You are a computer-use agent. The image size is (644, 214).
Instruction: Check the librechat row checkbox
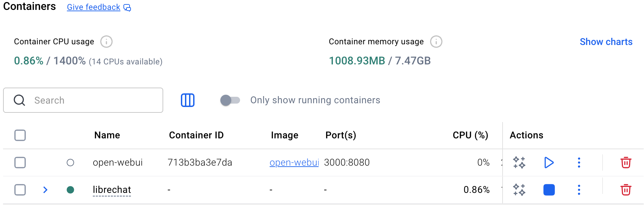point(20,190)
